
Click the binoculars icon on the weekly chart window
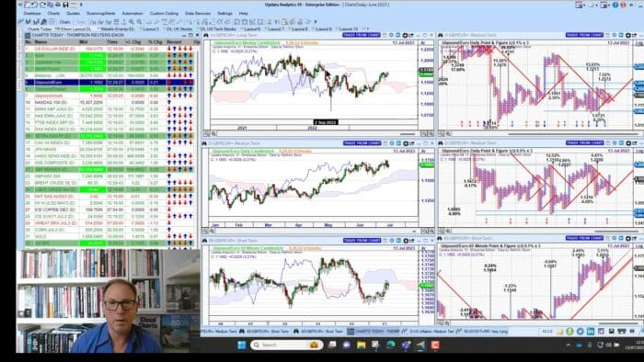[x=205, y=35]
